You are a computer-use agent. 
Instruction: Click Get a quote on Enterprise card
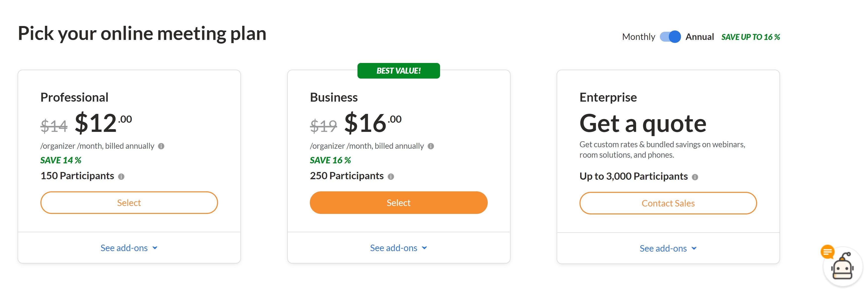coord(643,123)
